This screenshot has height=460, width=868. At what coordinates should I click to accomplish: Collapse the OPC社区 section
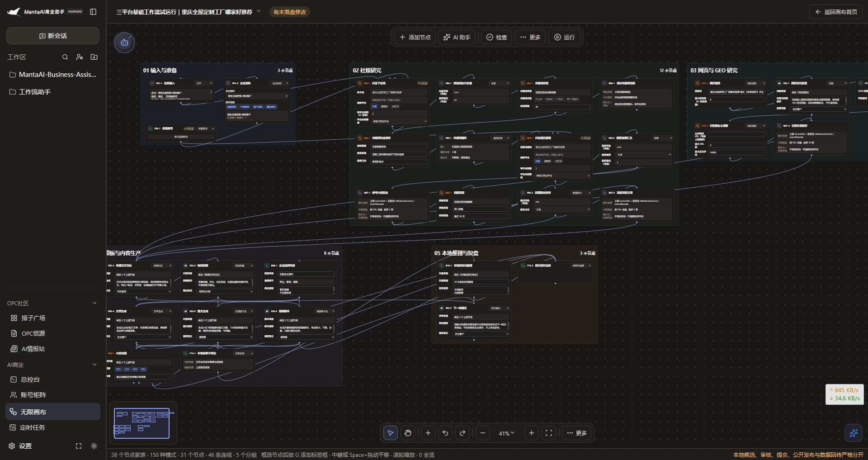[x=94, y=303]
